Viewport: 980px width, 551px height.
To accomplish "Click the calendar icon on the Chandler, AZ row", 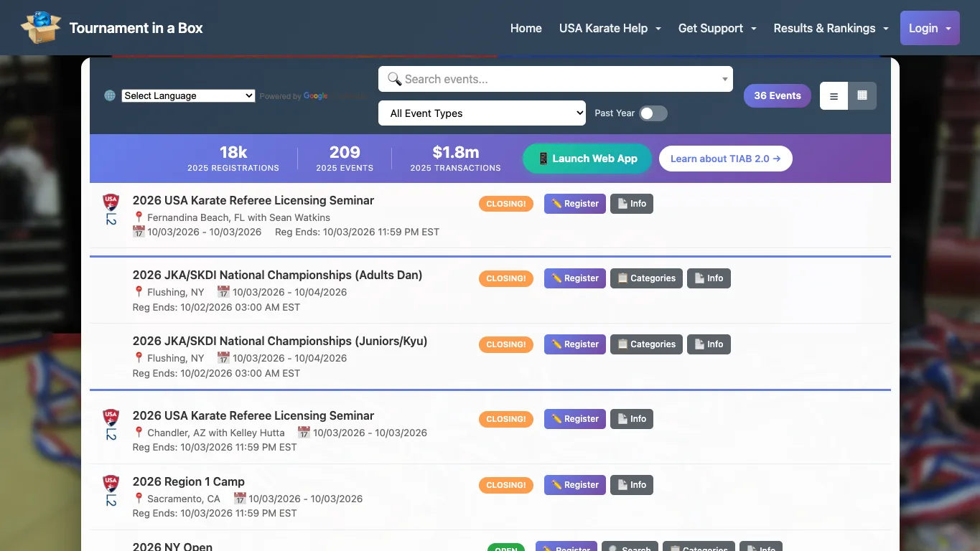I will pos(304,433).
